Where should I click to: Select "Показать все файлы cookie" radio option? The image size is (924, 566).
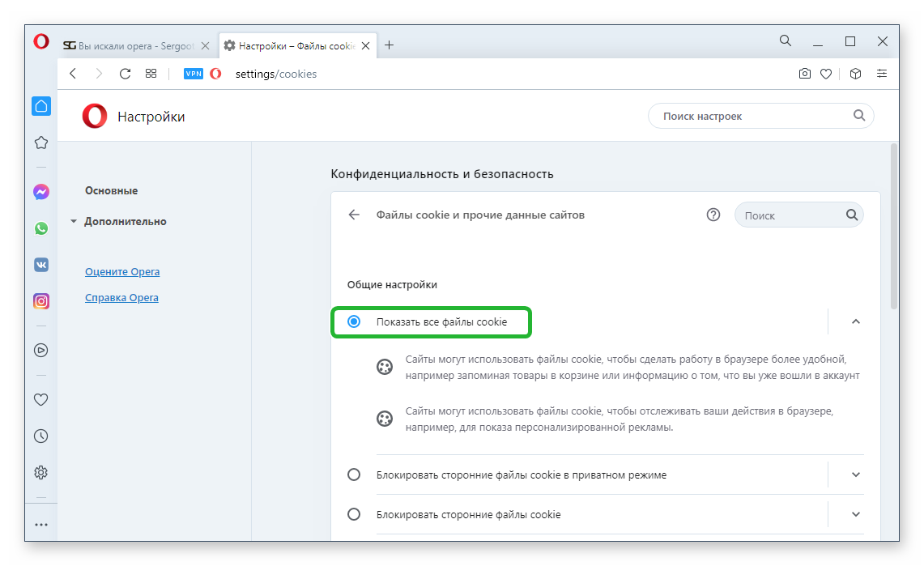354,321
